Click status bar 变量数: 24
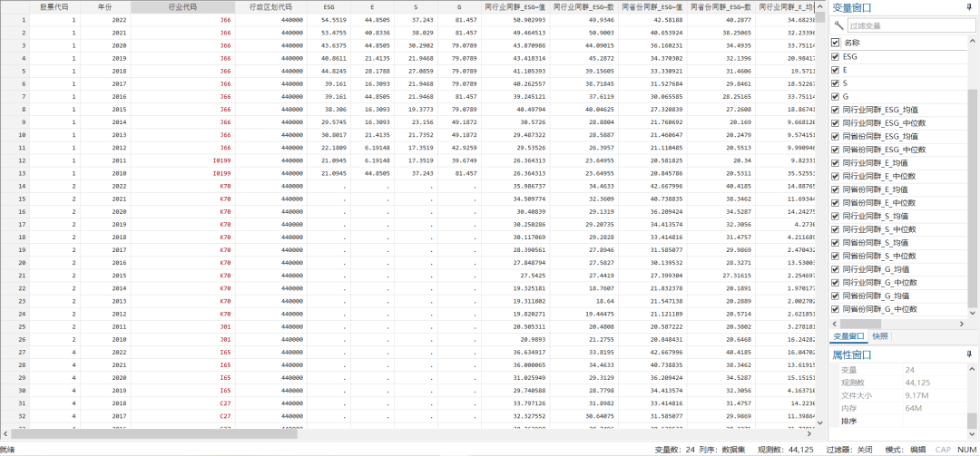This screenshot has height=456, width=980. pyautogui.click(x=674, y=449)
